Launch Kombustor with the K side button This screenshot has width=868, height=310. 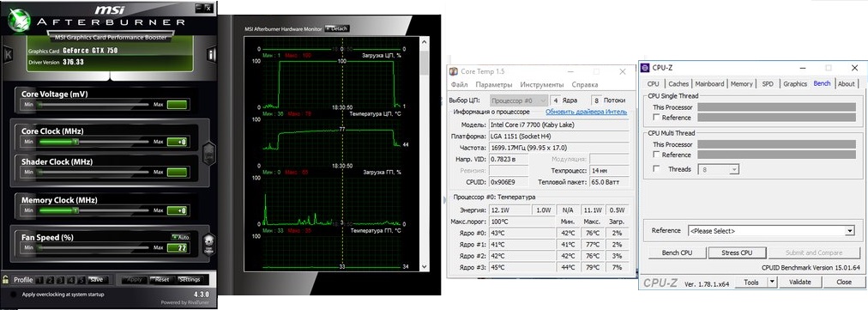click(x=8, y=54)
